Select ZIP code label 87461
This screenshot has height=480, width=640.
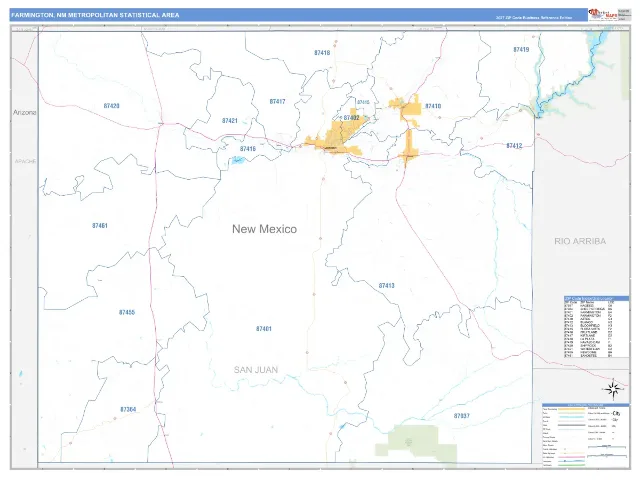point(100,226)
